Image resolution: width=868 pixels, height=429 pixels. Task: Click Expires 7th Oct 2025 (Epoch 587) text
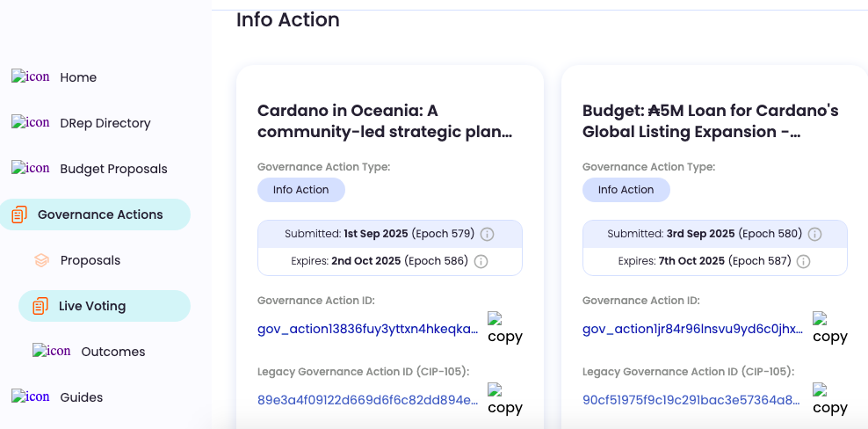[705, 261]
